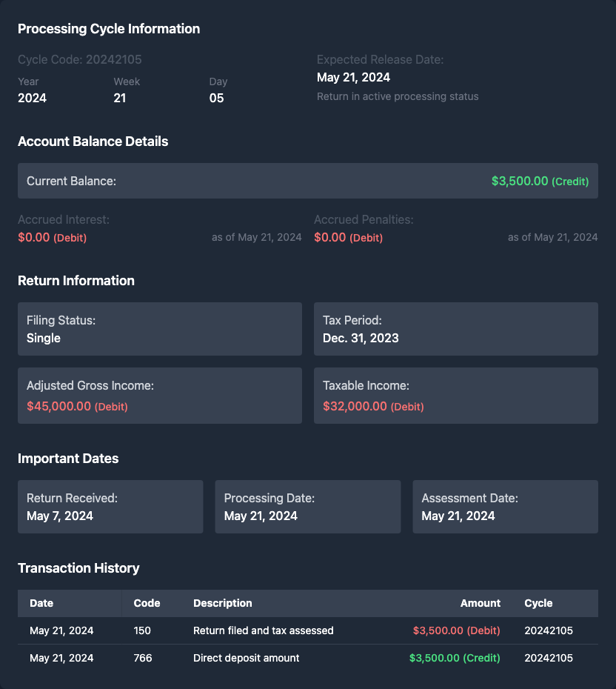Screen dimensions: 616x689
Task: Click the Processing Date card
Action: pos(307,507)
